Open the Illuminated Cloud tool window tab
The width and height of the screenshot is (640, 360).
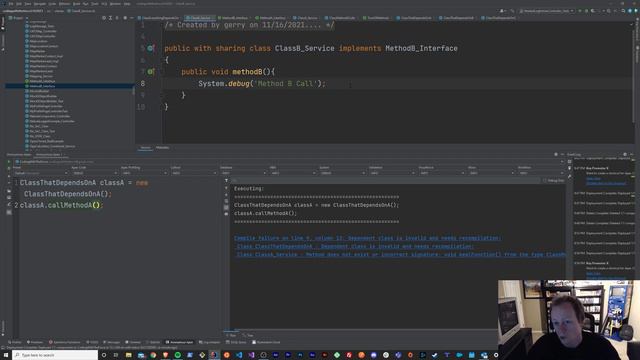(x=266, y=342)
